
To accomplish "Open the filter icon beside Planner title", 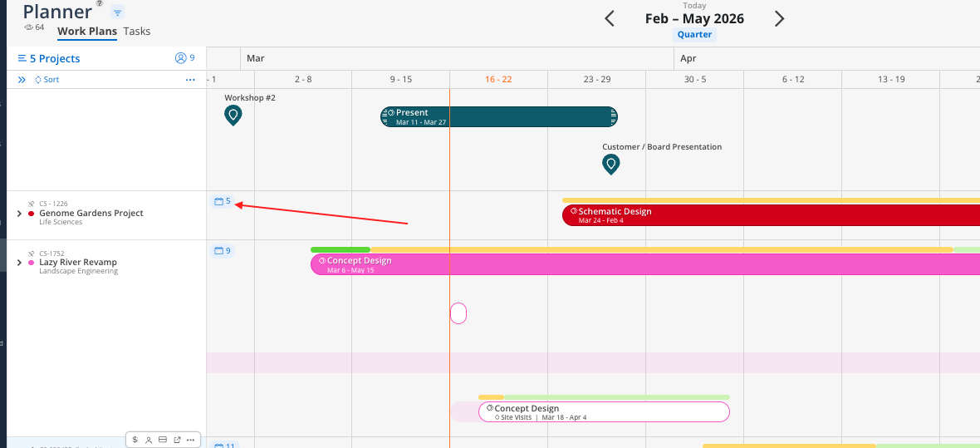I will (117, 12).
